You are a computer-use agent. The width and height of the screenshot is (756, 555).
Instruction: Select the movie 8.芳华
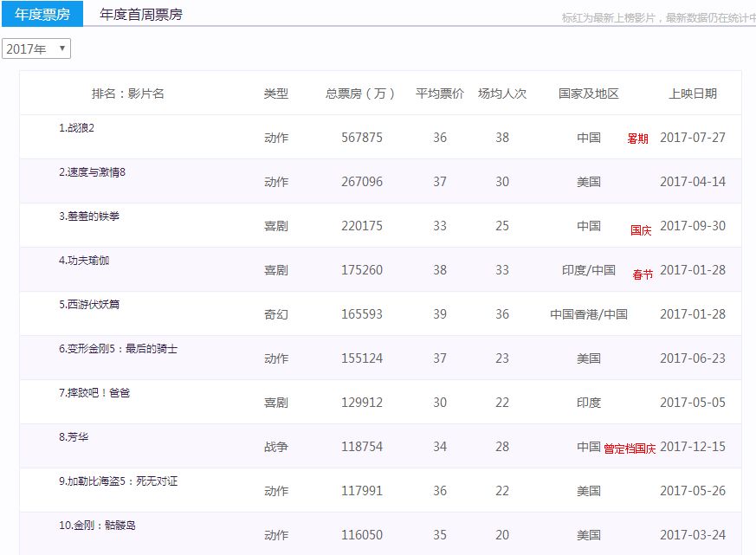(x=74, y=437)
